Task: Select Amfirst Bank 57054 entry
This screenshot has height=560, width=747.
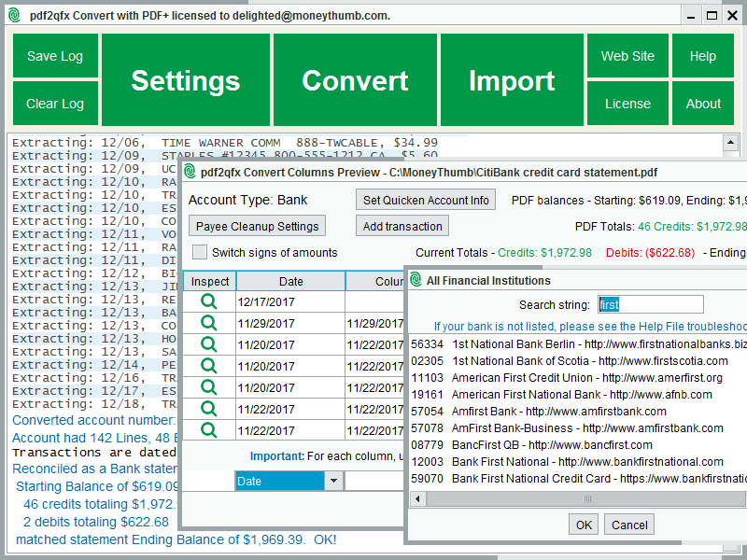Action: coord(577,411)
